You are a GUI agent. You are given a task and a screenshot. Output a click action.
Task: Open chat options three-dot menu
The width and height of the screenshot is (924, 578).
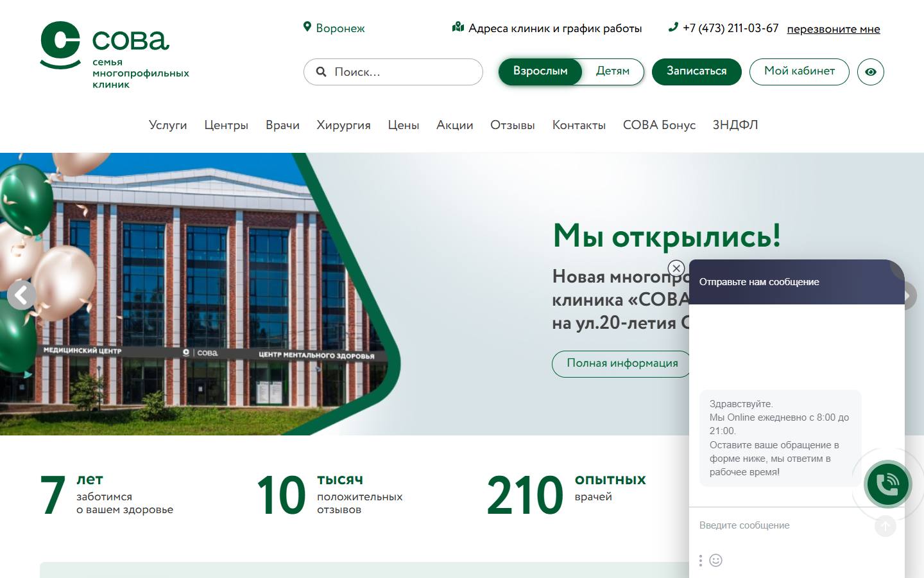pos(701,561)
